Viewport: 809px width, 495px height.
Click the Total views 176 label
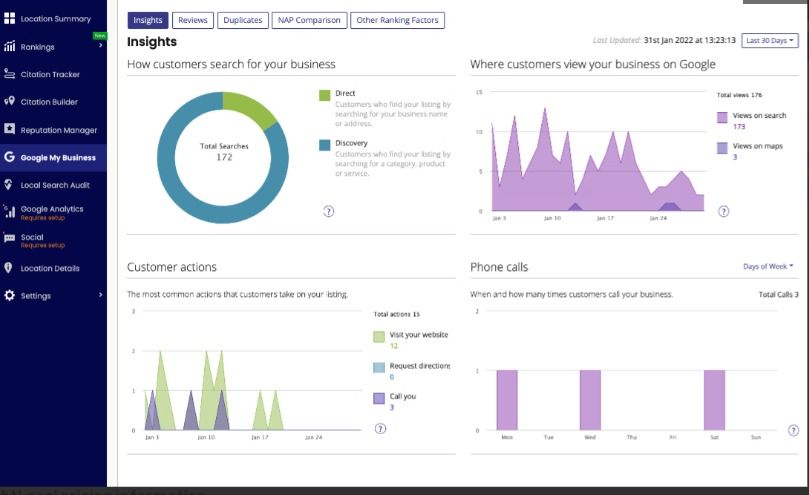[739, 95]
